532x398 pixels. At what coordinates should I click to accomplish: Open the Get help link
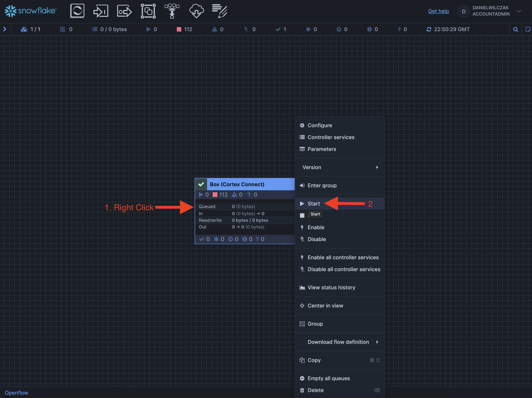click(x=438, y=11)
